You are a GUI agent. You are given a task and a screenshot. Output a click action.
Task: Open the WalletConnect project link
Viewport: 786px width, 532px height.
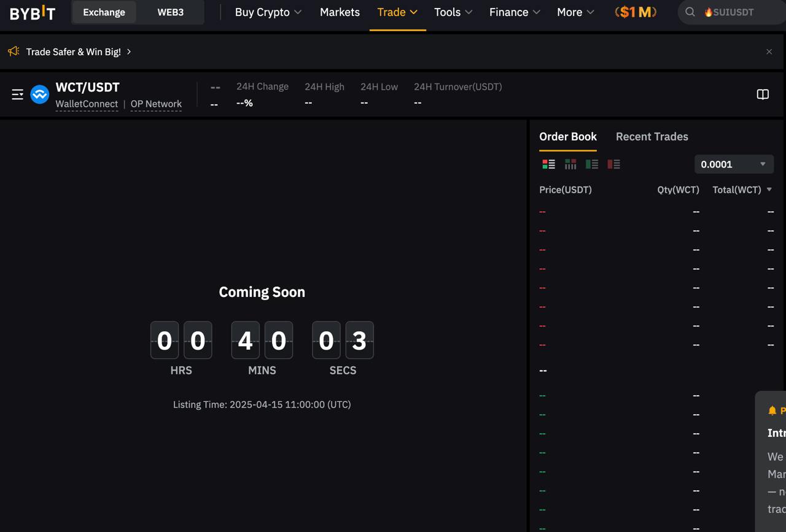[87, 104]
